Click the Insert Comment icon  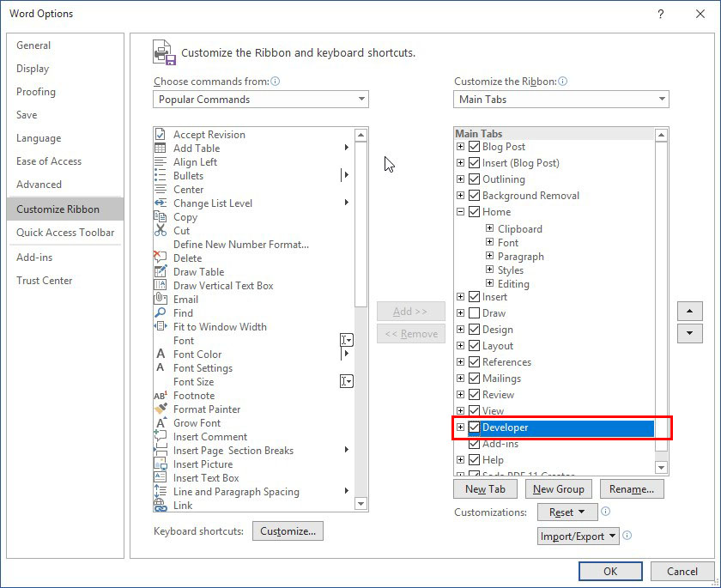pyautogui.click(x=160, y=435)
